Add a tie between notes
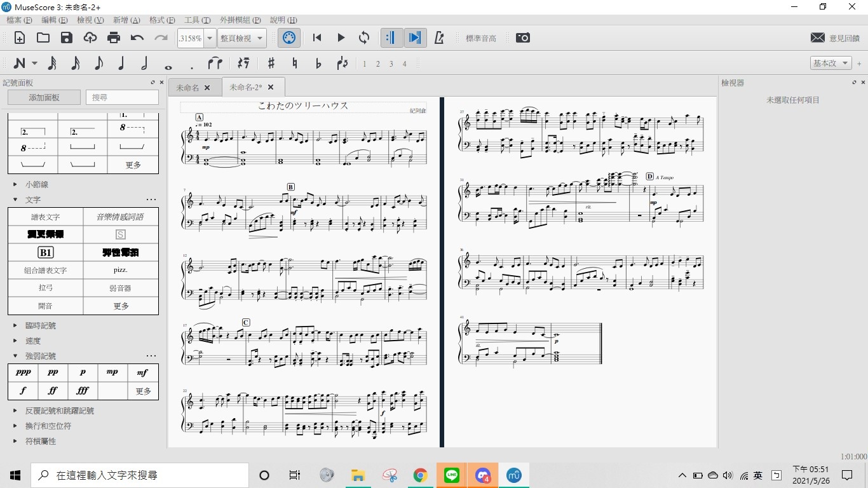The height and width of the screenshot is (488, 868). pyautogui.click(x=215, y=63)
